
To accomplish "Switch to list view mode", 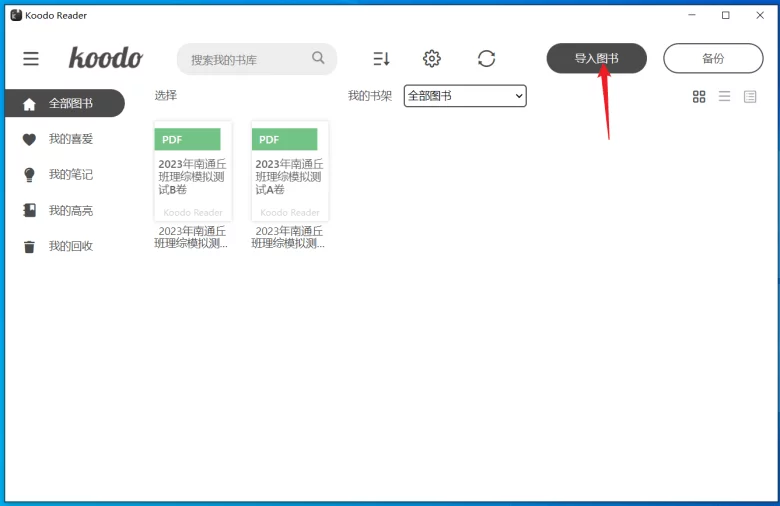I will point(724,96).
